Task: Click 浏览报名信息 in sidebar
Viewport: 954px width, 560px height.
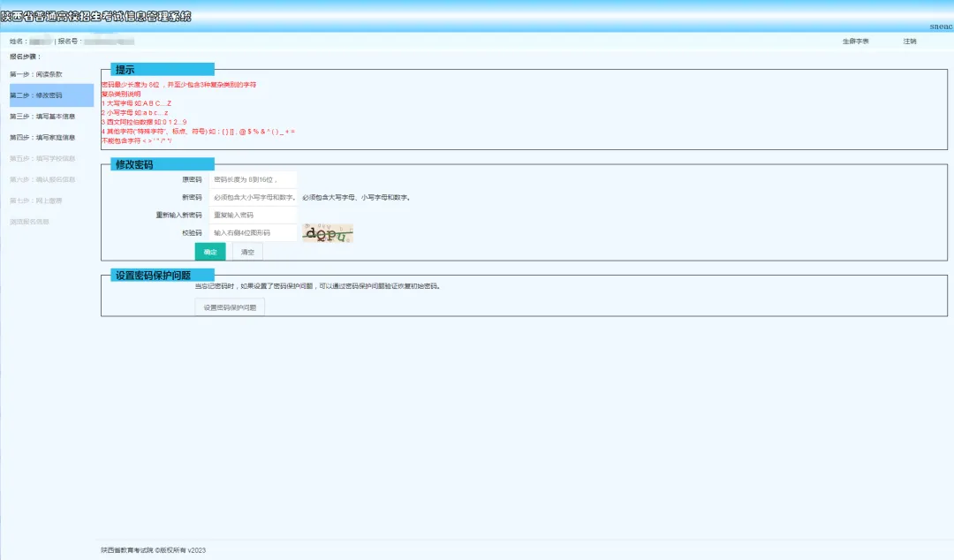Action: click(x=30, y=222)
